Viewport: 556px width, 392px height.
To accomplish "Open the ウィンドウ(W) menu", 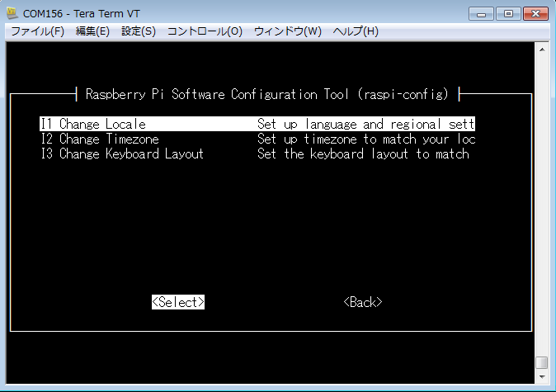I will 288,31.
